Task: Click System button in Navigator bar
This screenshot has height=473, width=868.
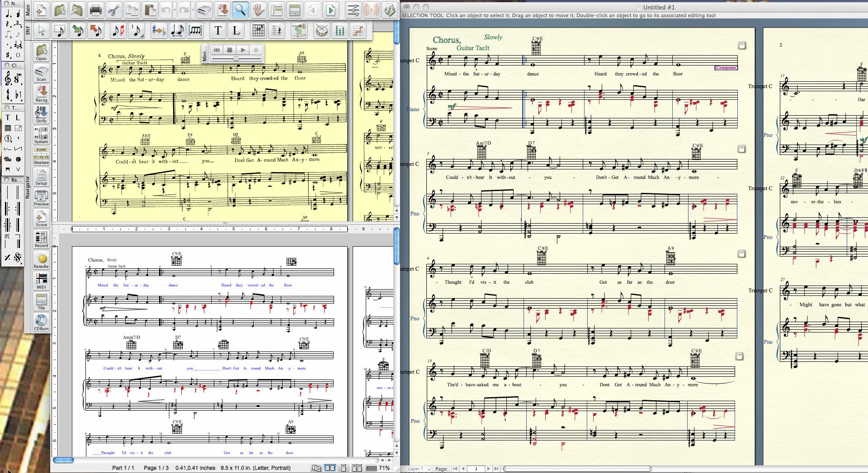Action: pyautogui.click(x=41, y=136)
